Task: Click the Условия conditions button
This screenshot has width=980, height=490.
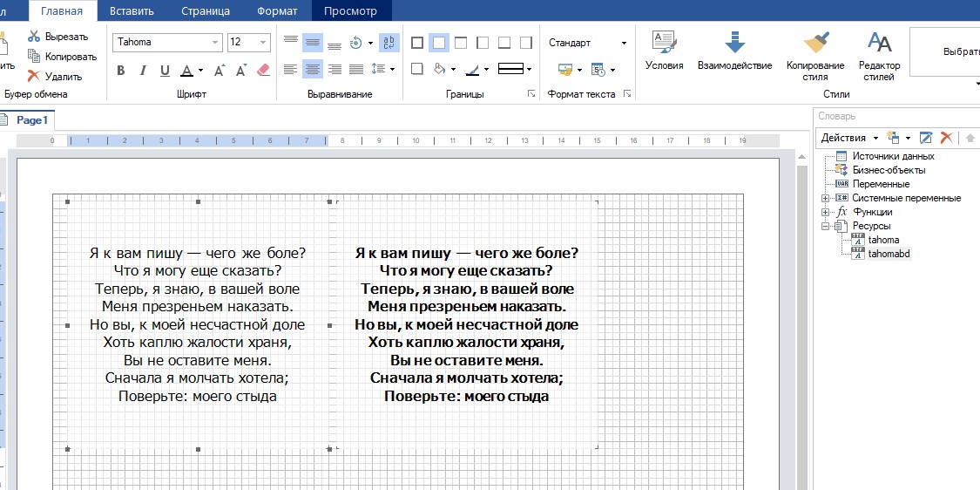Action: pyautogui.click(x=665, y=50)
